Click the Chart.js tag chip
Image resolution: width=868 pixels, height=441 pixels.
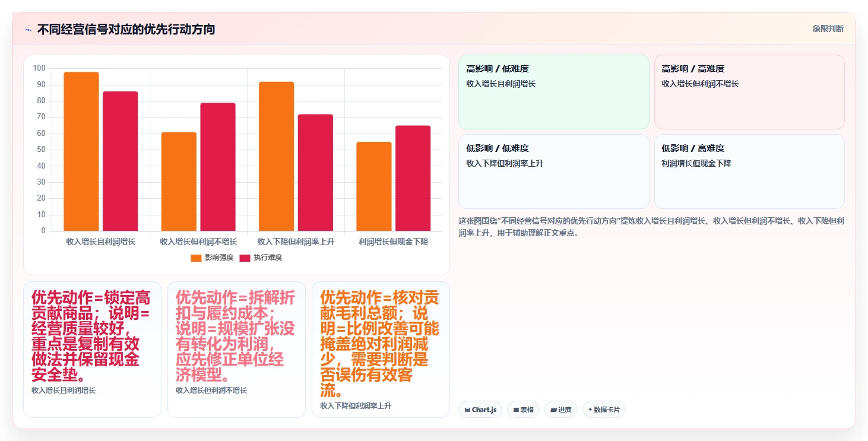click(480, 410)
